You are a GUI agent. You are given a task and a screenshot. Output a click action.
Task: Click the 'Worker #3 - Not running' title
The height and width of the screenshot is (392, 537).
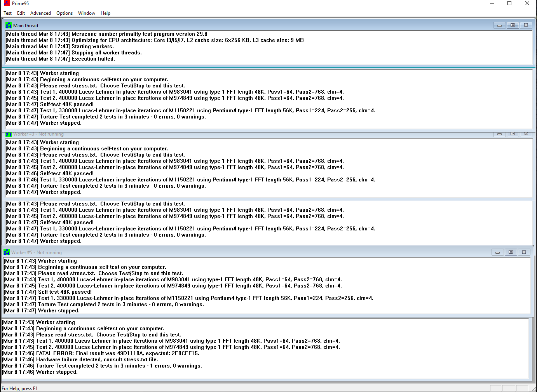[38, 134]
